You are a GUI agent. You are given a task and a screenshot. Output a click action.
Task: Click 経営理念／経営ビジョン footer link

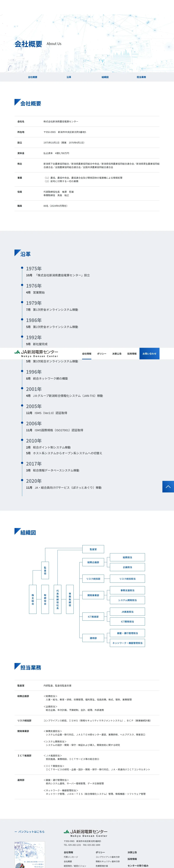click(75, 866)
